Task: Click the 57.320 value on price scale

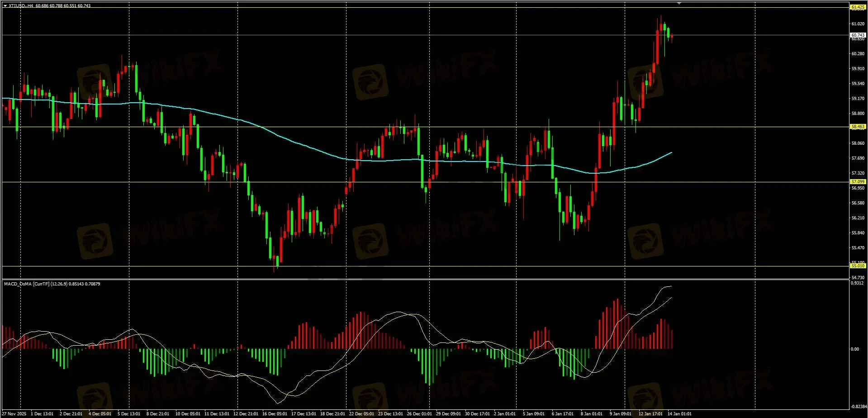Action: [x=858, y=173]
